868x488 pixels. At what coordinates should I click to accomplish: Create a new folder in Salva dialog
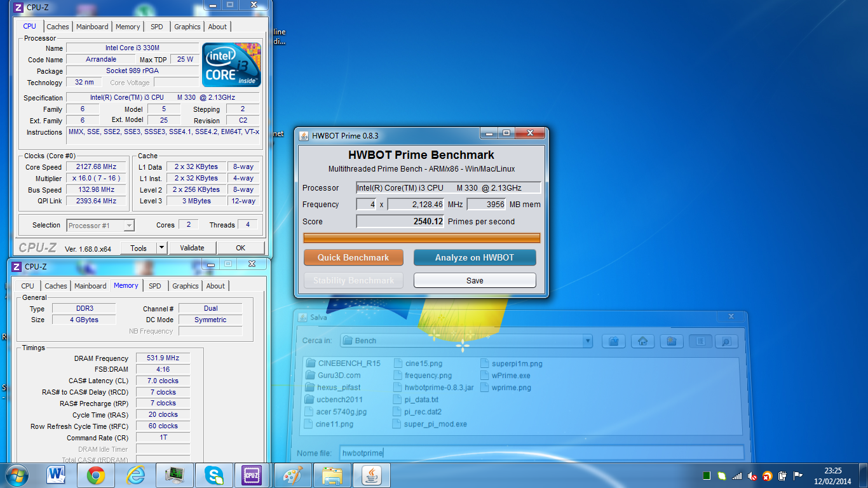(671, 341)
